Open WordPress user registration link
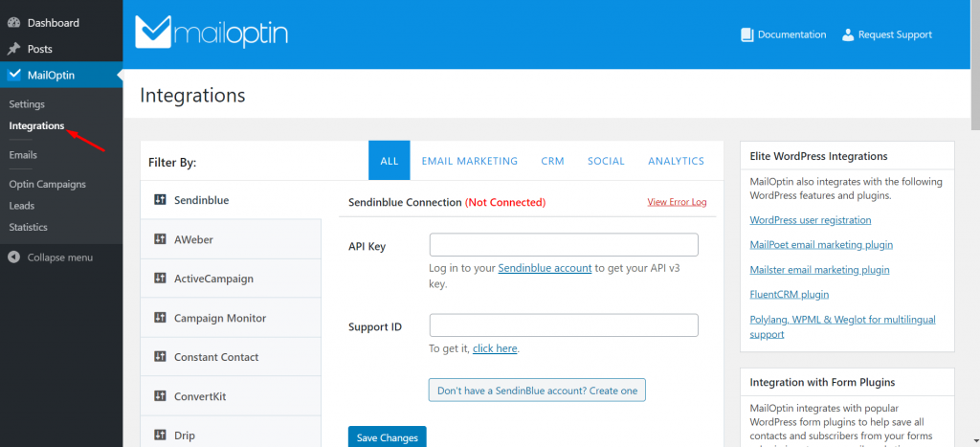980x447 pixels. click(811, 220)
